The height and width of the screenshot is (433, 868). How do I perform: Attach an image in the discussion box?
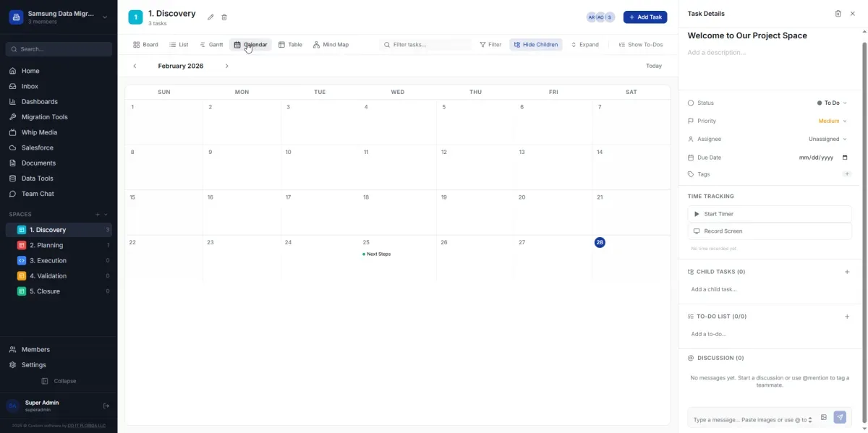click(824, 417)
